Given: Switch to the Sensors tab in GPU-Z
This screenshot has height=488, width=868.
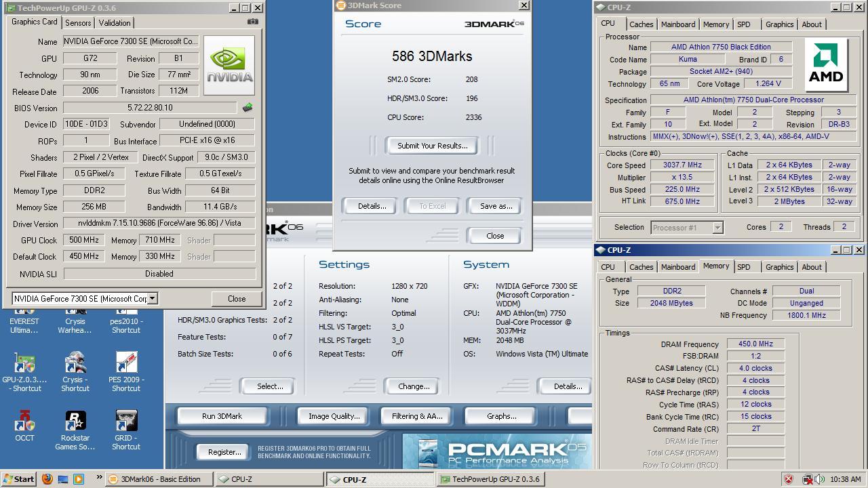Looking at the screenshot, I should click(x=78, y=22).
